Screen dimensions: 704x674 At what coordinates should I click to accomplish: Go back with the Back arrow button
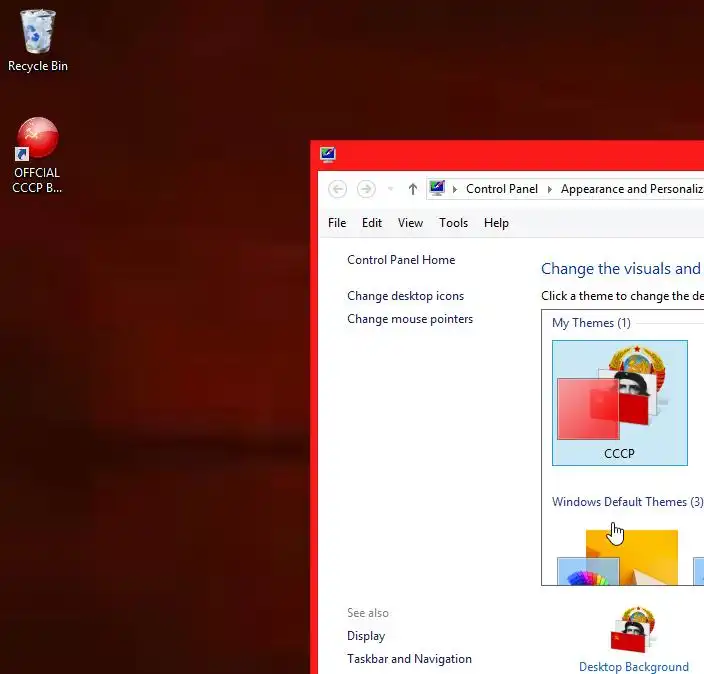(337, 189)
